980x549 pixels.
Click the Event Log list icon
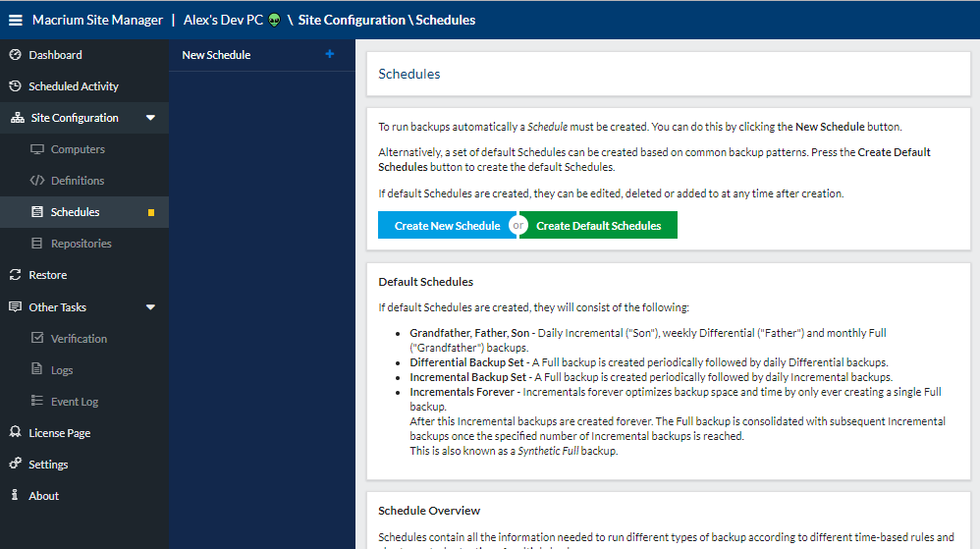[x=37, y=401]
